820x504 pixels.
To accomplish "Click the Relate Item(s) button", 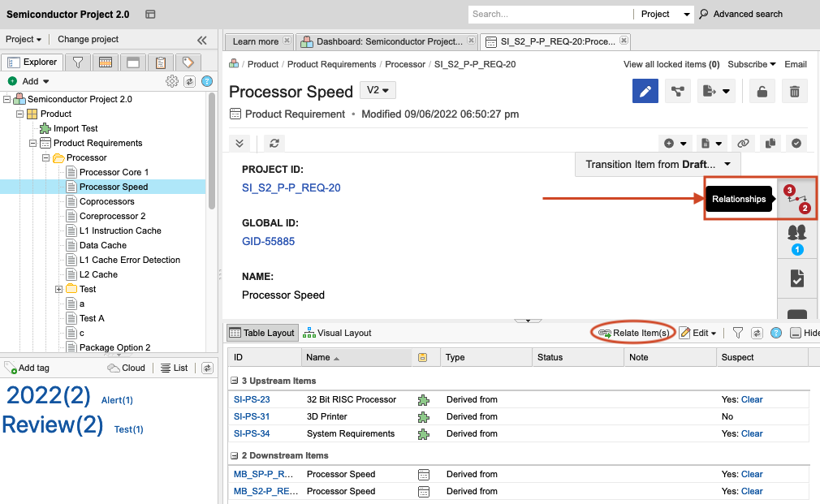I will click(633, 333).
